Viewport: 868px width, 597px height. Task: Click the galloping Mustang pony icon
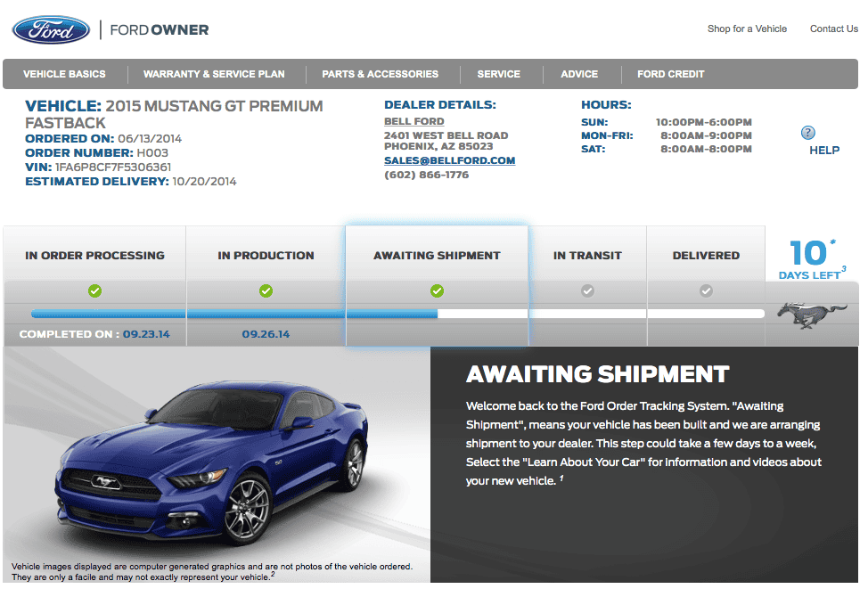812,315
